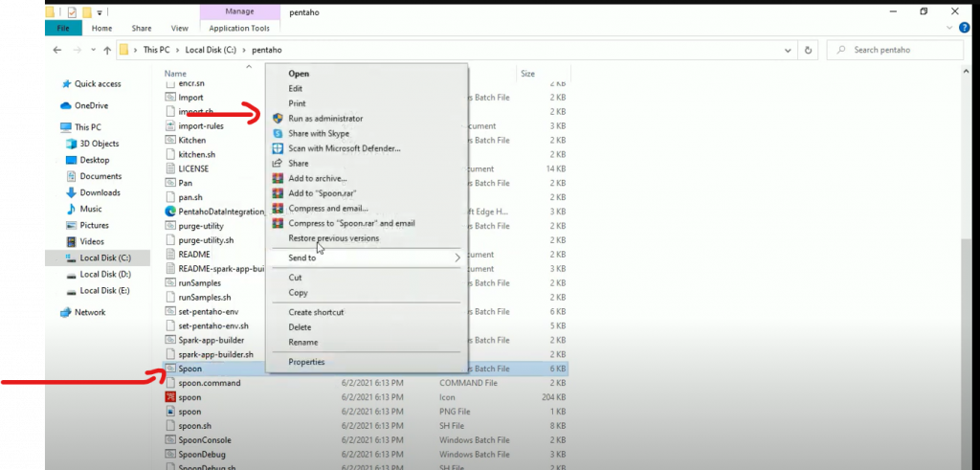This screenshot has width=980, height=470.
Task: Switch to the Home ribbon tab
Action: 101,28
